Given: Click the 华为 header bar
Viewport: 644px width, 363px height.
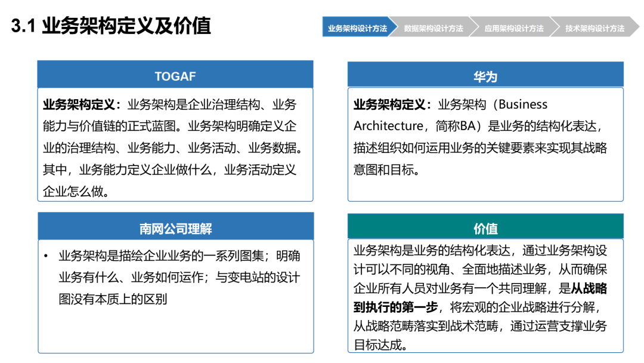Looking at the screenshot, I should [x=485, y=75].
